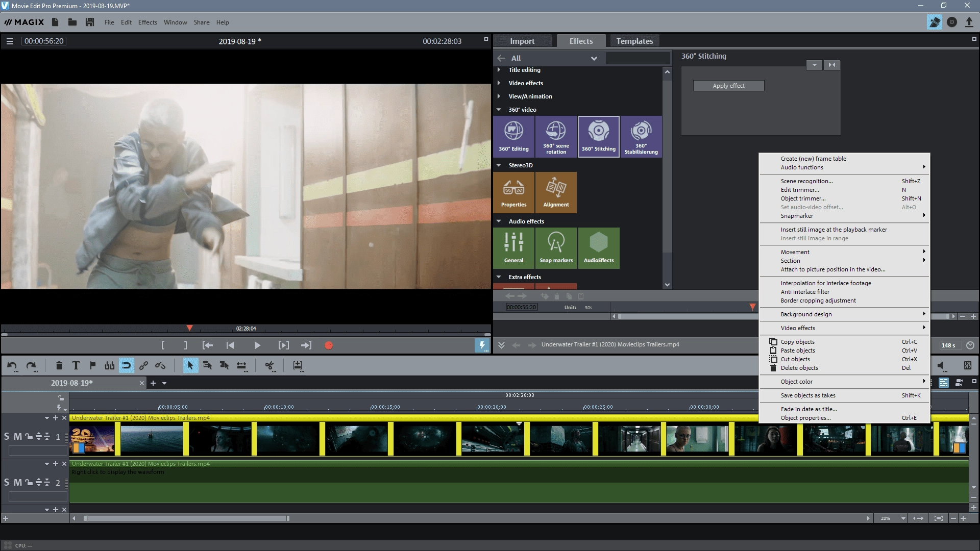980x551 pixels.
Task: Open the Effects menu in menu bar
Action: point(148,22)
